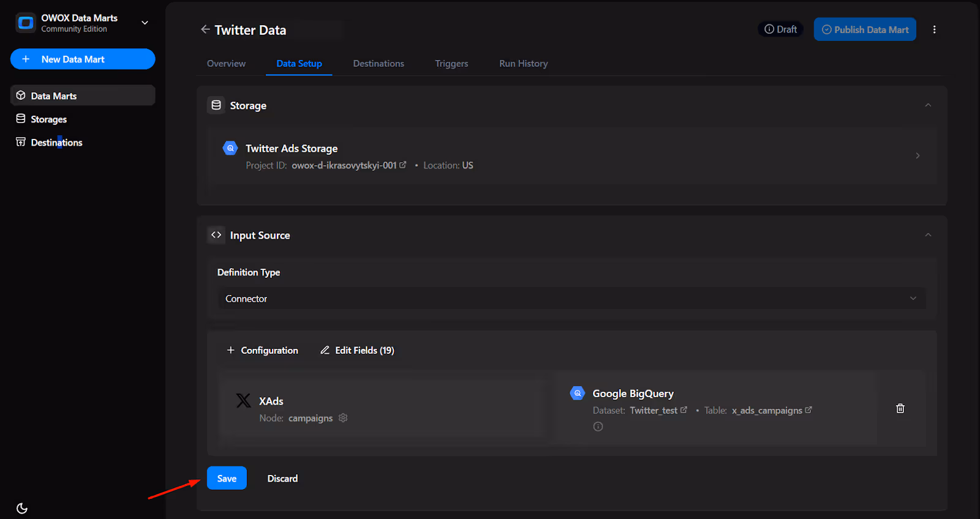Save the data setup changes

227,478
